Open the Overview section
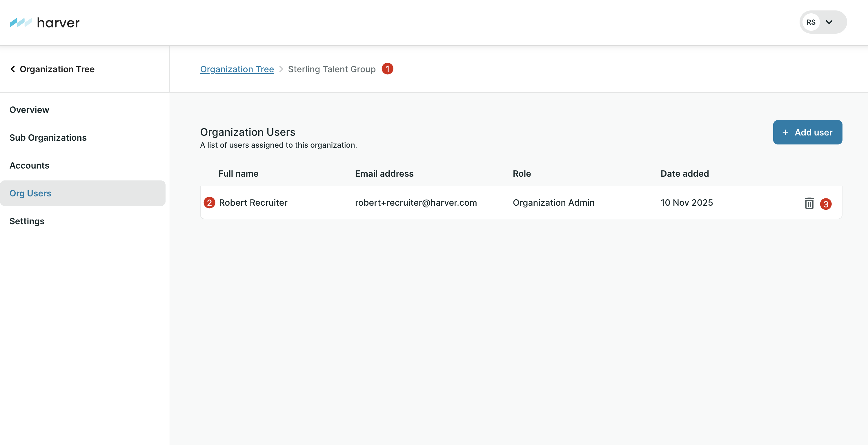Image resolution: width=868 pixels, height=445 pixels. coord(29,110)
